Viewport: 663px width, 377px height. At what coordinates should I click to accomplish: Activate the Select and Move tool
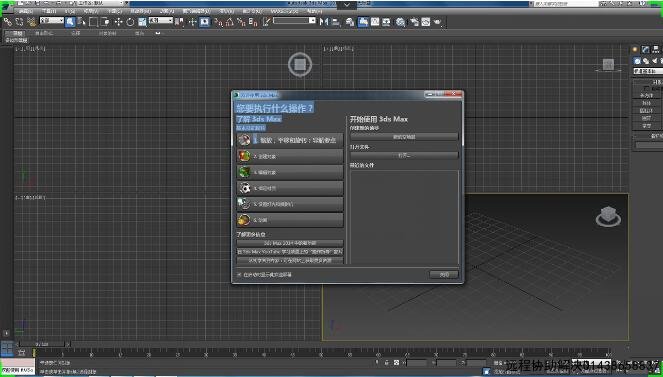tap(118, 22)
